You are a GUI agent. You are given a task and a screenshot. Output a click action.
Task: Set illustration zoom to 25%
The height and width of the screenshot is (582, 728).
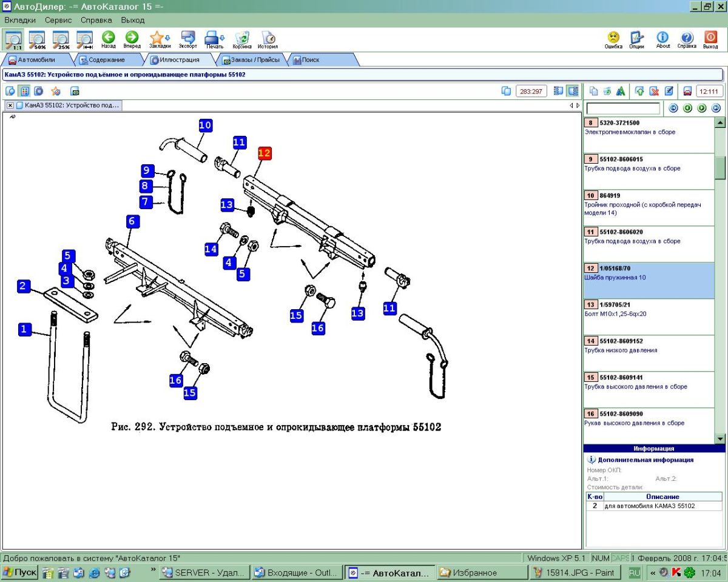pyautogui.click(x=61, y=39)
